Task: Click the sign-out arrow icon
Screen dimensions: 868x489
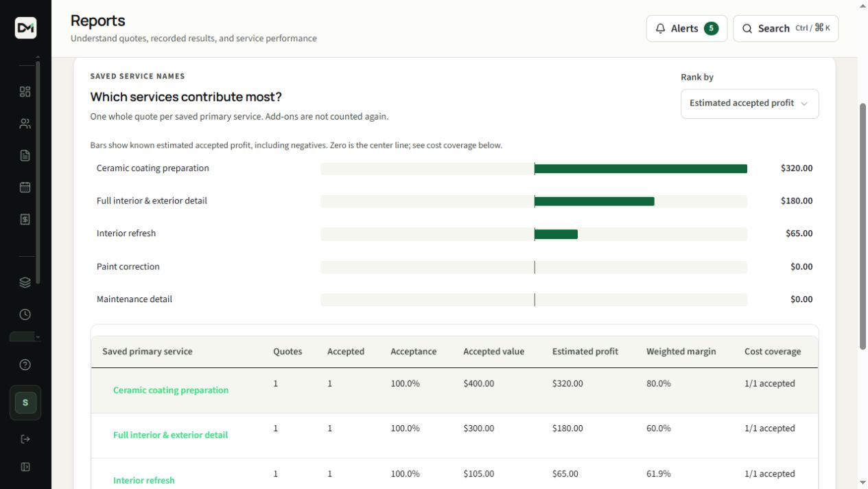Action: [25, 439]
